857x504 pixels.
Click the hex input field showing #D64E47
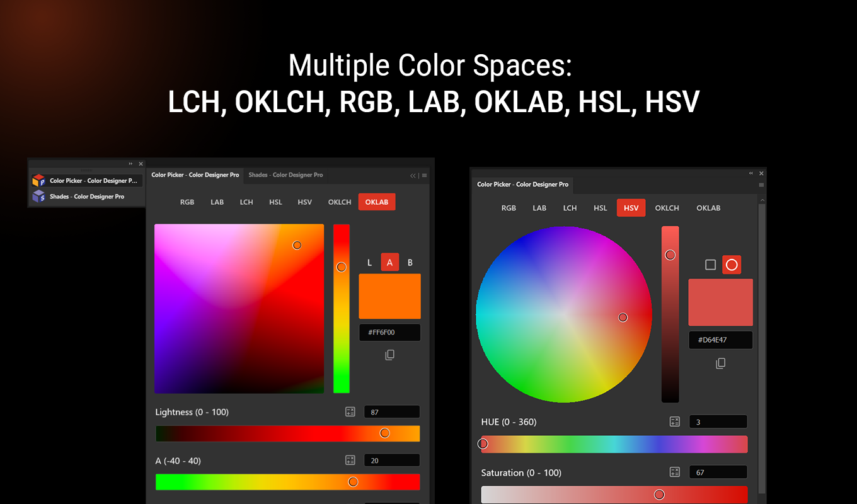pyautogui.click(x=720, y=340)
